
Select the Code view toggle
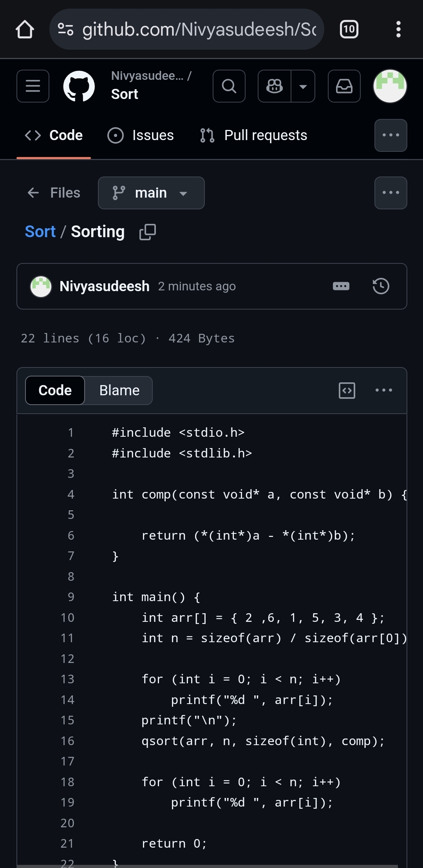[x=55, y=390]
